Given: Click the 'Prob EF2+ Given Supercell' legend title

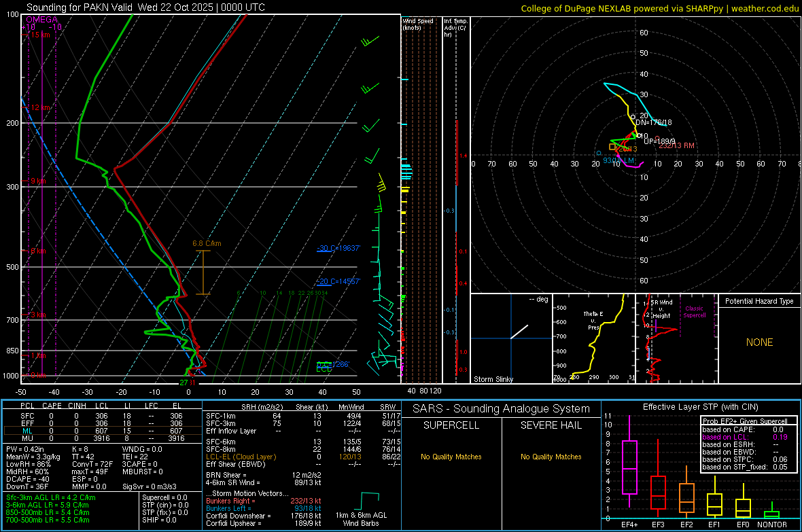Looking at the screenshot, I should click(745, 421).
